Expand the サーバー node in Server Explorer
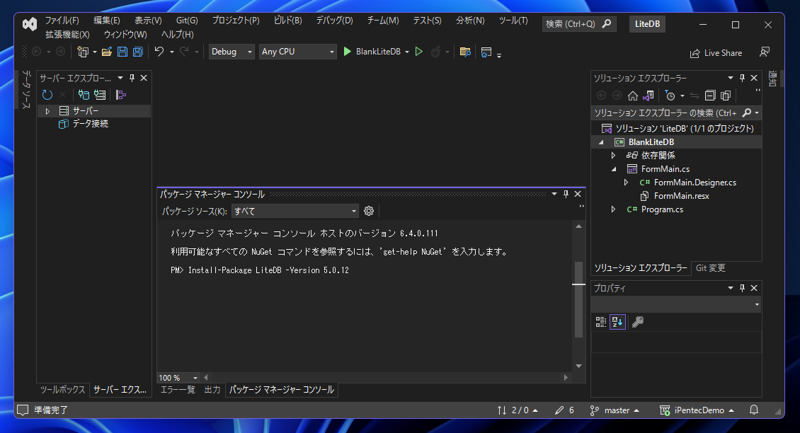This screenshot has height=433, width=800. (x=47, y=111)
